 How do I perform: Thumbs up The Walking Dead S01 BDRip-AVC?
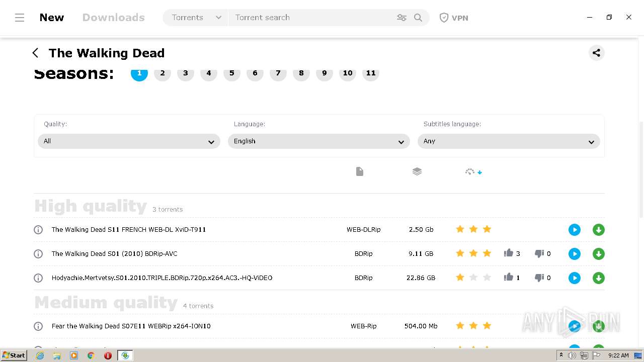click(x=509, y=253)
